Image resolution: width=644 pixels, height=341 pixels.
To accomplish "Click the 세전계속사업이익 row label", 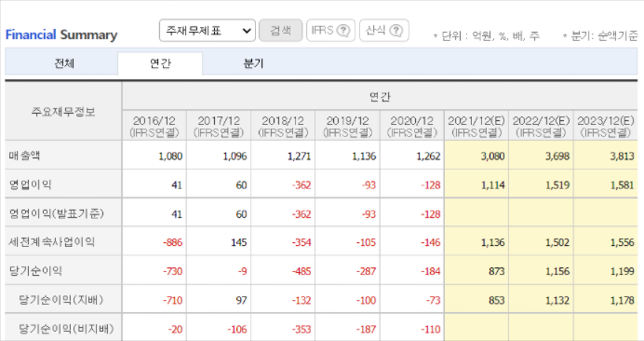I will [x=52, y=242].
